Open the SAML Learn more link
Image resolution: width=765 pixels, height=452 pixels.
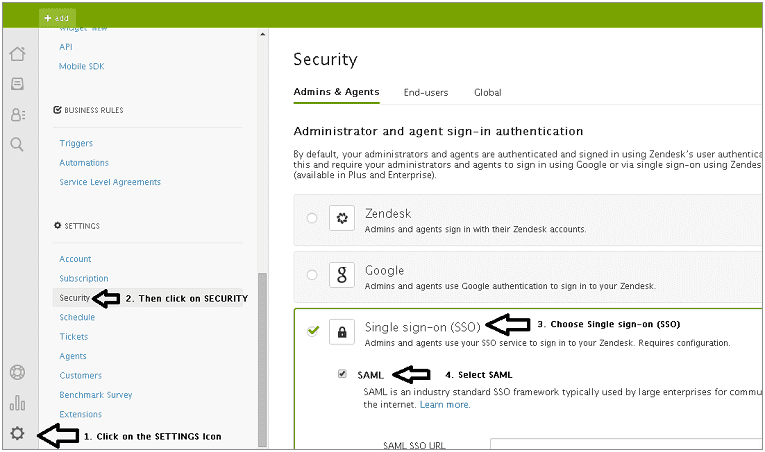pos(444,405)
